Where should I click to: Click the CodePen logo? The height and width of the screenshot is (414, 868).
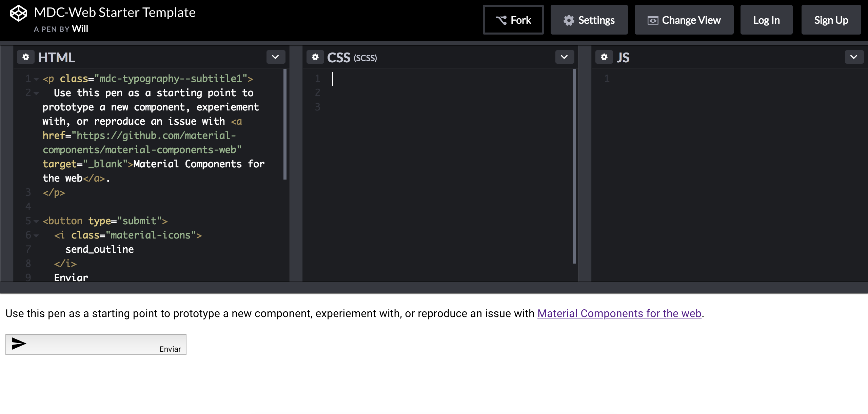19,13
